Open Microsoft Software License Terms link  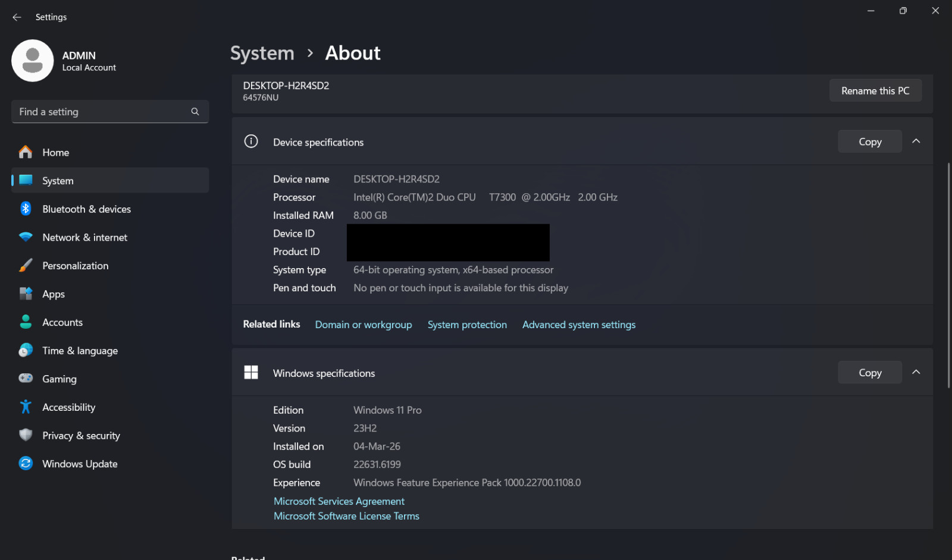pos(346,516)
